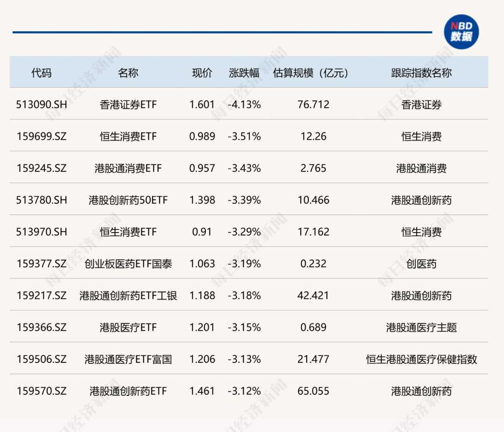Image resolution: width=504 pixels, height=432 pixels.
Task: Select the 65.055 estimated size value
Action: (313, 391)
